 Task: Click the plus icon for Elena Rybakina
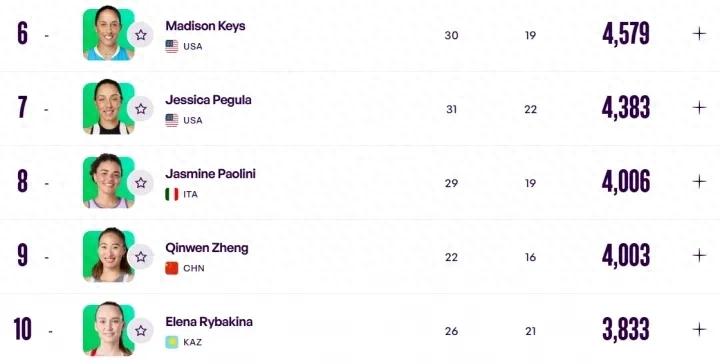pyautogui.click(x=699, y=329)
